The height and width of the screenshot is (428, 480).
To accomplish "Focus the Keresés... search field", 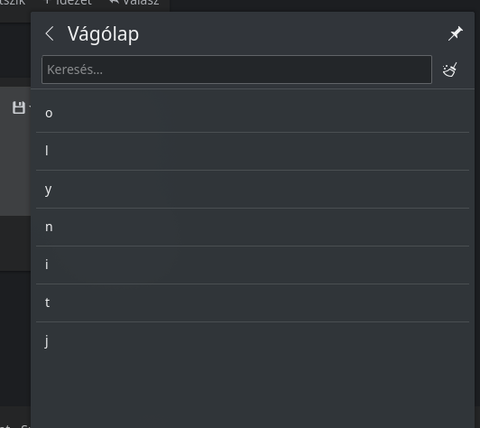I will click(x=237, y=69).
